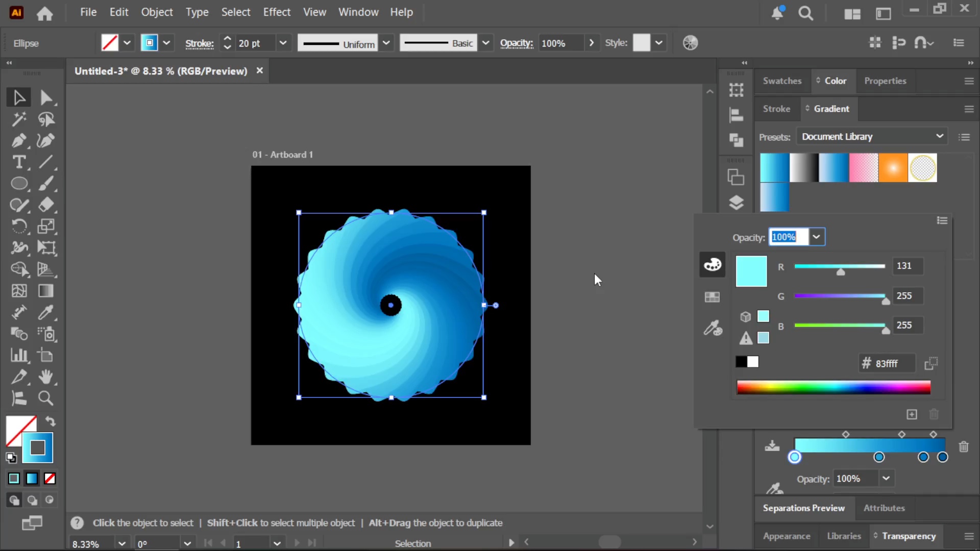Expand the Style dropdown
The image size is (980, 551).
pyautogui.click(x=659, y=43)
